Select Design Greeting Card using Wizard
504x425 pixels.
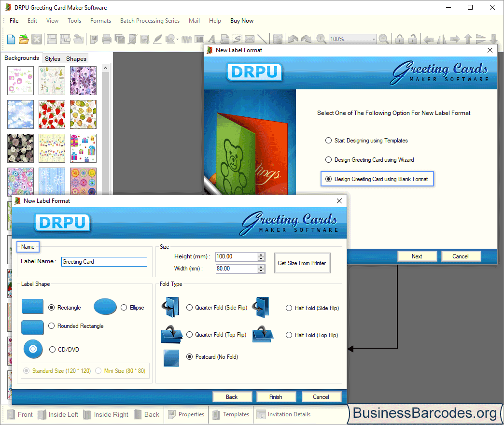(x=328, y=160)
